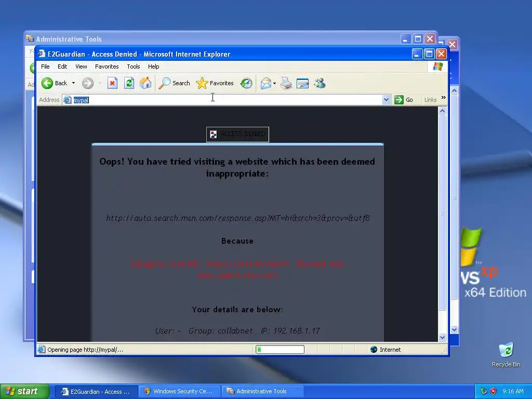This screenshot has height=399, width=532.
Task: Expand the Mail dropdown arrow
Action: [274, 83]
